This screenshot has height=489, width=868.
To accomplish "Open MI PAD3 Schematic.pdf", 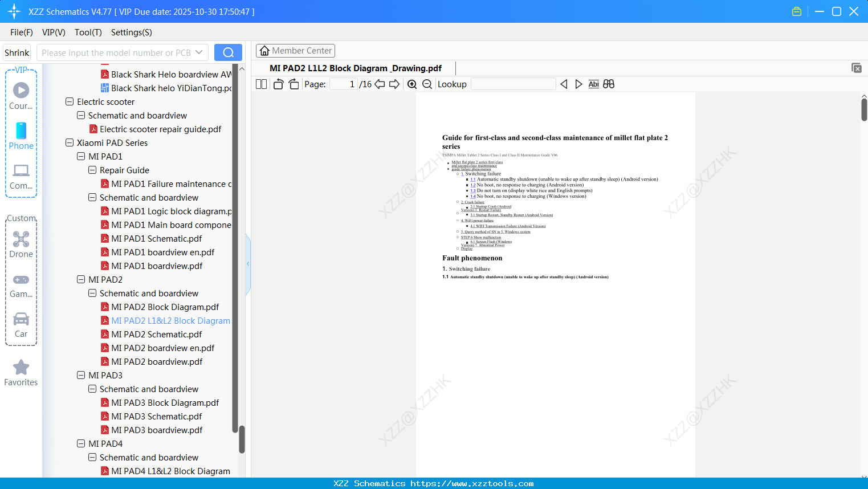I will click(x=152, y=417).
